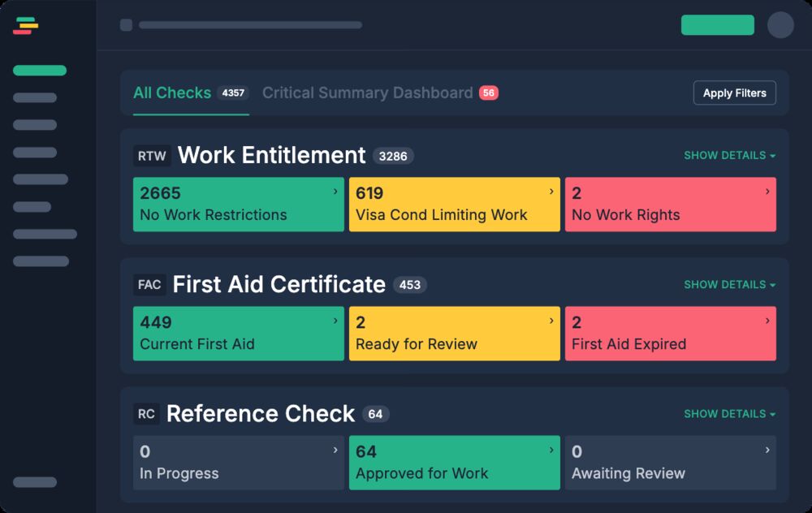Click the chevron on No Work Rights card
This screenshot has height=513, width=812.
(x=767, y=192)
